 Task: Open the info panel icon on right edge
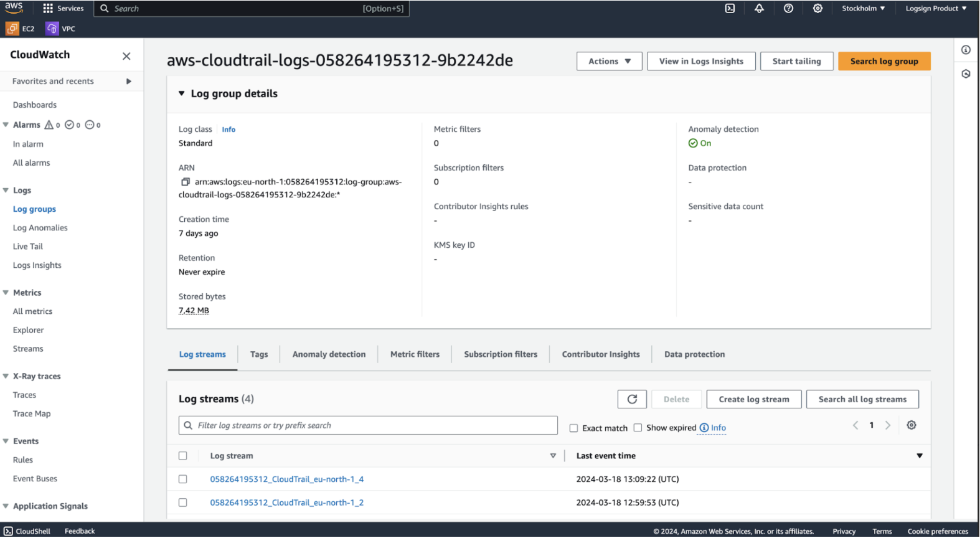point(966,50)
